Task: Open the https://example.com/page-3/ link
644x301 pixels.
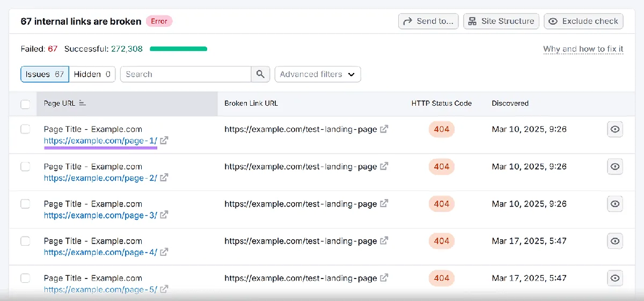Action: [101, 215]
